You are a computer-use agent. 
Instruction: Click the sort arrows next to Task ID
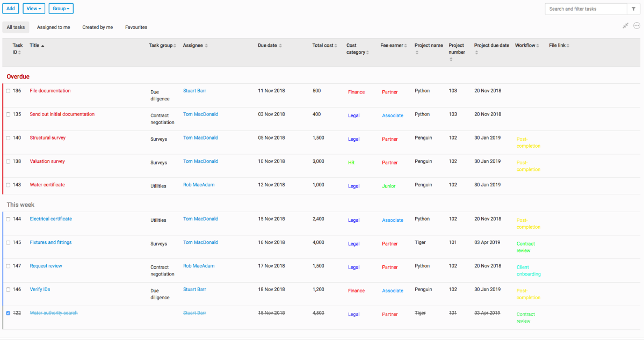pos(19,53)
